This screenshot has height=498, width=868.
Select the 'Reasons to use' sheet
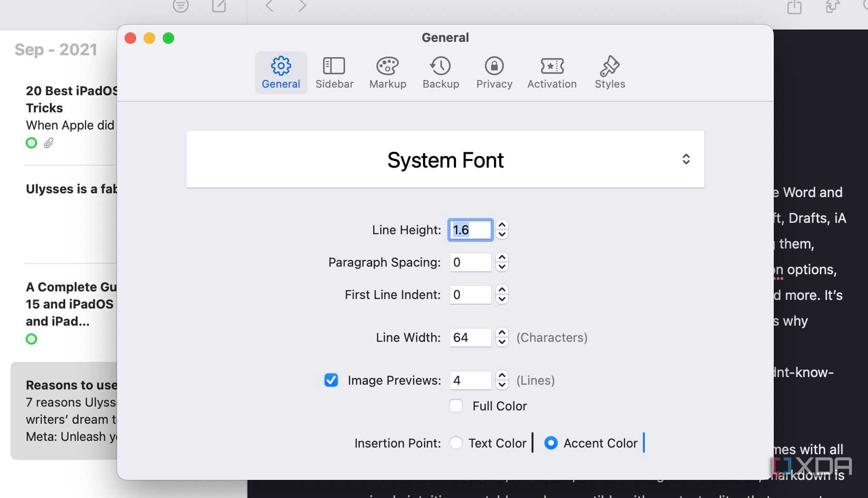[x=64, y=410]
